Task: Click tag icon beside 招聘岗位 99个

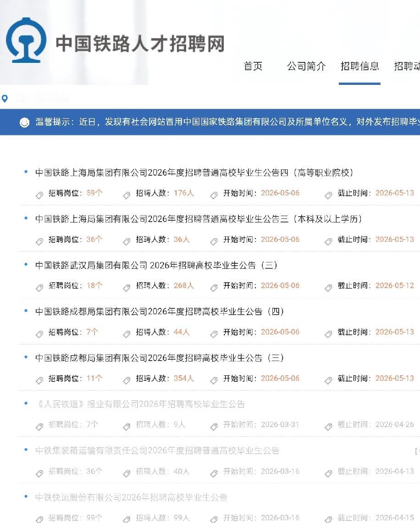Action: pyautogui.click(x=39, y=519)
